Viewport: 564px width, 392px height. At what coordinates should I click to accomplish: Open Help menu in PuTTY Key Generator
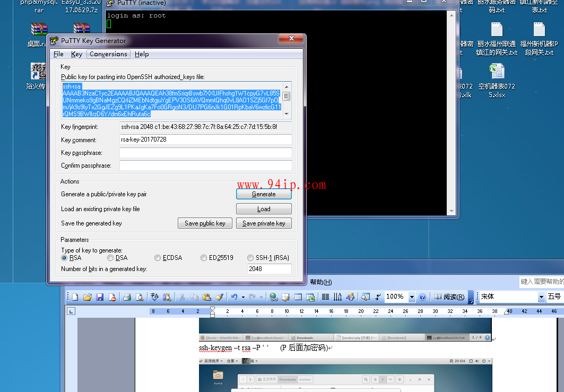142,54
